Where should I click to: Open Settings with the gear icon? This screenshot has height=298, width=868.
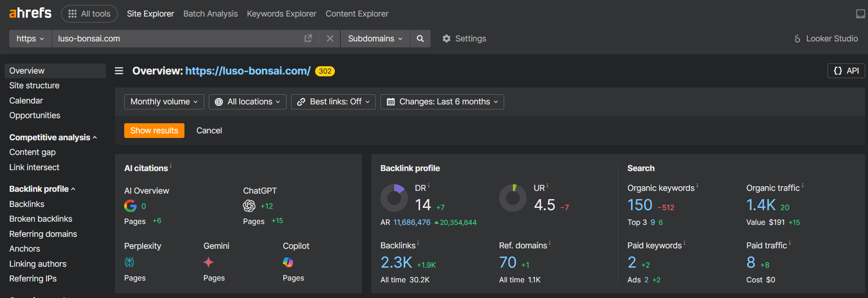click(447, 39)
